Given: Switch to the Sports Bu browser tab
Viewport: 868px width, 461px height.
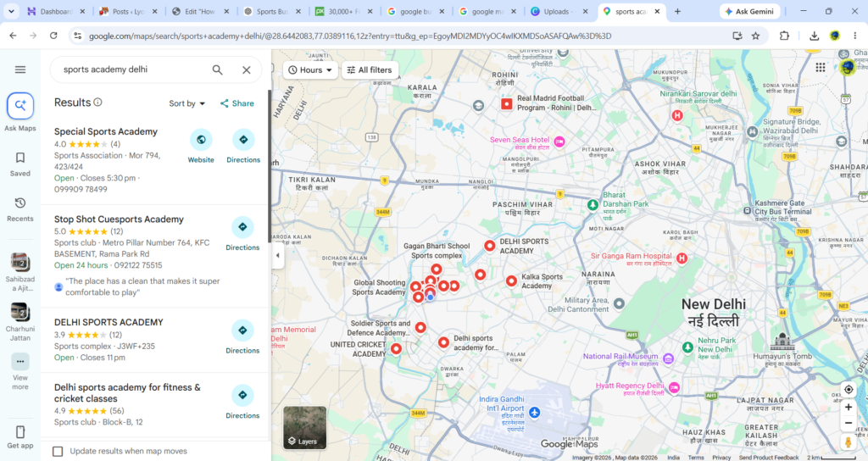Looking at the screenshot, I should pos(272,11).
